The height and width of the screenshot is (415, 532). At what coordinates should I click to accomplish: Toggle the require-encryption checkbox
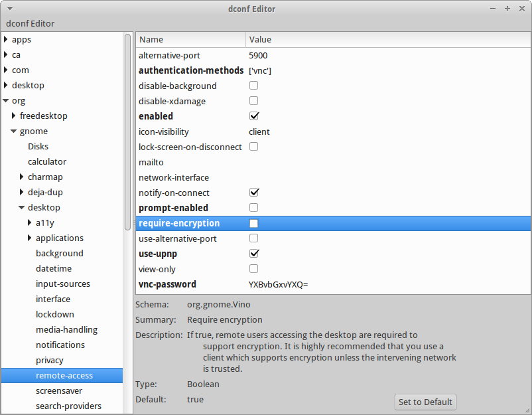253,223
